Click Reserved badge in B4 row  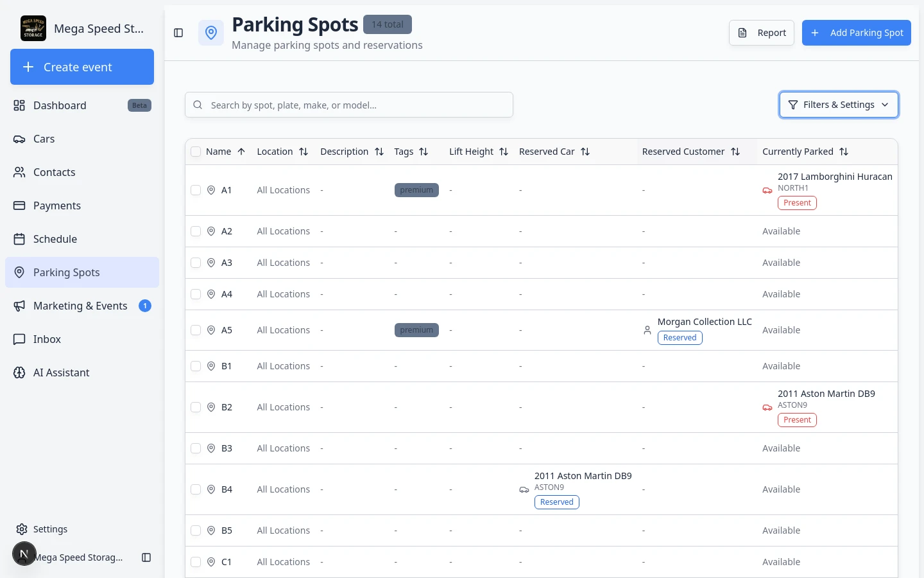coord(556,502)
